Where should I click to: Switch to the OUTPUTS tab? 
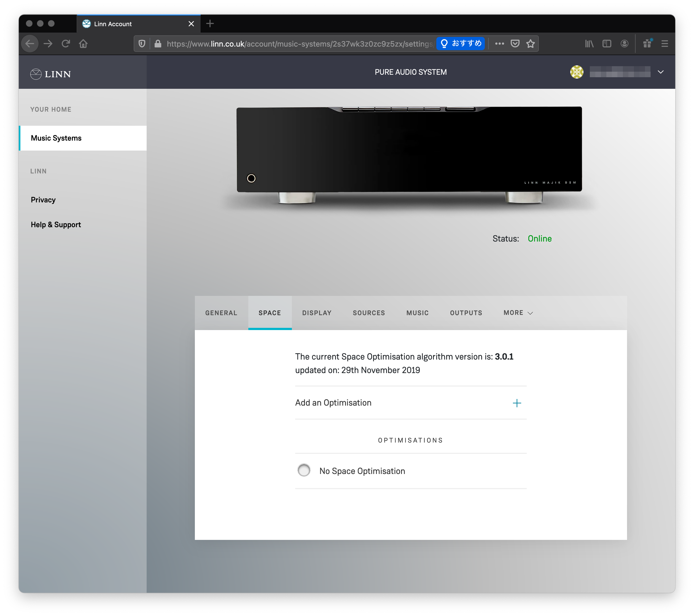(466, 313)
